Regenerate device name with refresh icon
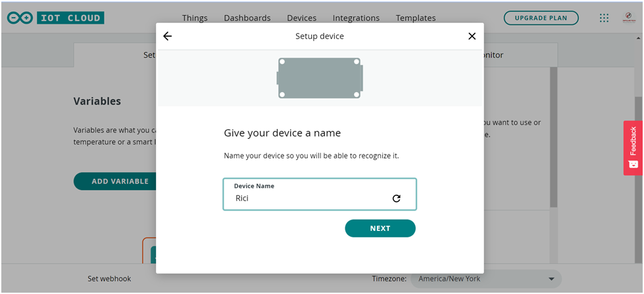Viewport: 644px width, 294px height. 397,199
